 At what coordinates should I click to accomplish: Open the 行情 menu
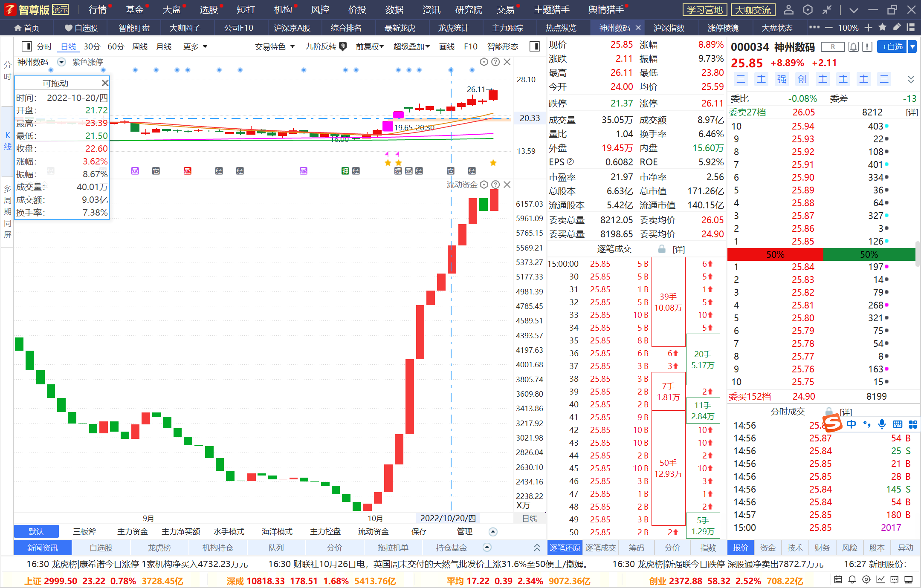[98, 9]
